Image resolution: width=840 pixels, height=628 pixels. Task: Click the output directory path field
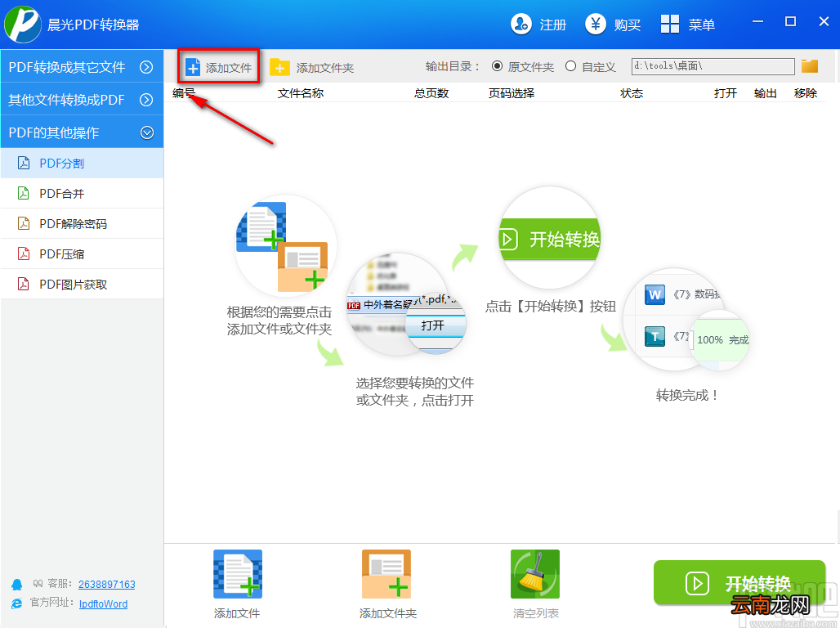tap(713, 66)
